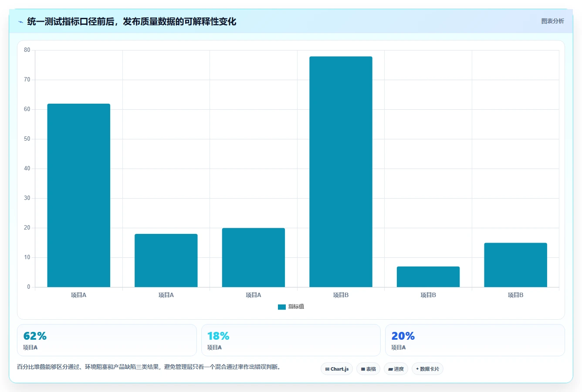Click the tallest bar reaching about 78
Viewport: 582px width, 392px height.
pos(341,172)
